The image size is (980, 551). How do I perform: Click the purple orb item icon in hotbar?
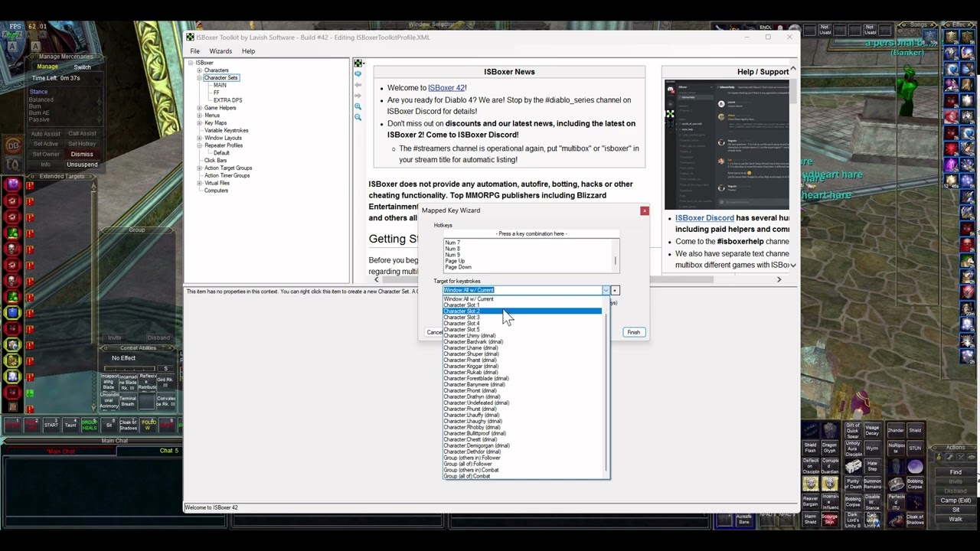[916, 466]
